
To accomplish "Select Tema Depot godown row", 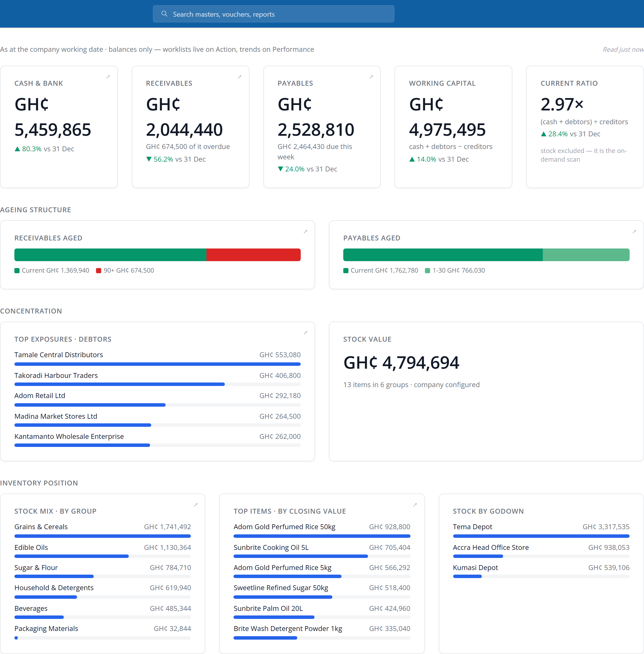I will coord(541,530).
